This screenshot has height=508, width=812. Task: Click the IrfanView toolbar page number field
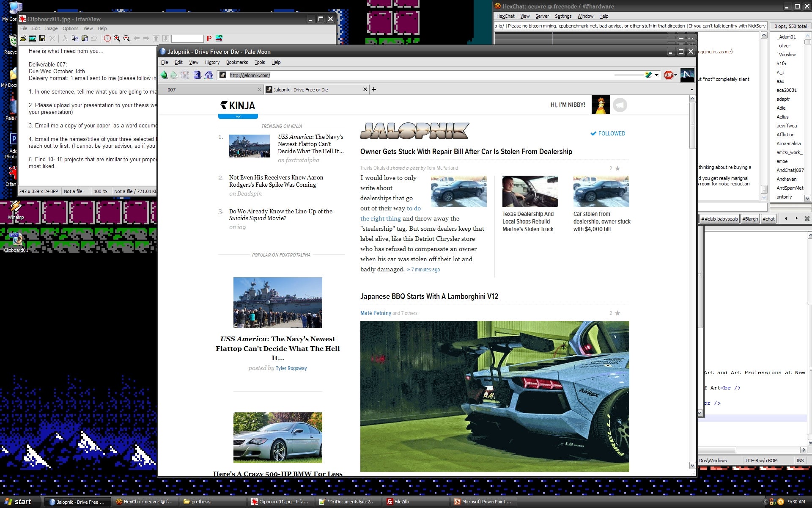pyautogui.click(x=187, y=39)
